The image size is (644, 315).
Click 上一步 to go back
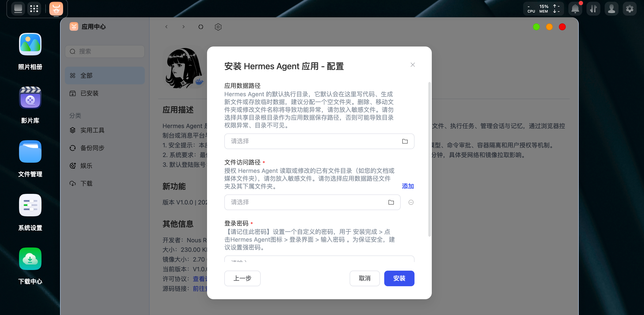coord(242,278)
